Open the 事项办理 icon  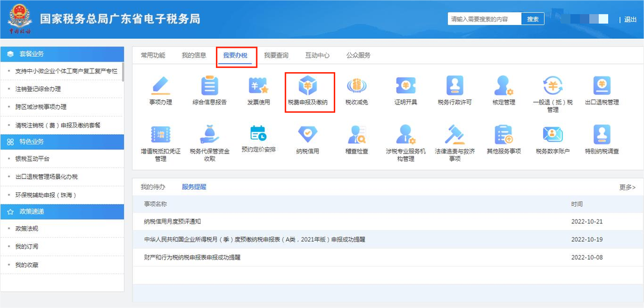[160, 85]
